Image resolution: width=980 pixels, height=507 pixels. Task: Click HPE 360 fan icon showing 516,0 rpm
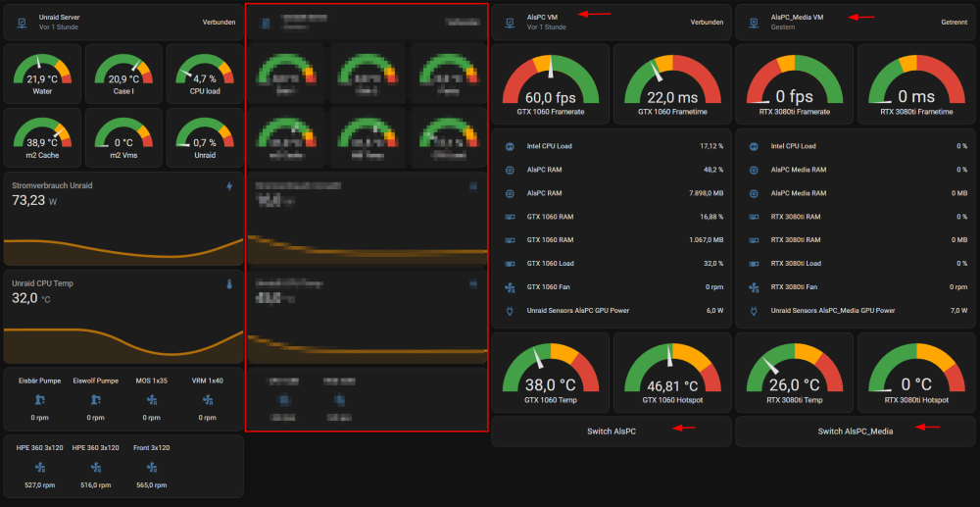[96, 467]
